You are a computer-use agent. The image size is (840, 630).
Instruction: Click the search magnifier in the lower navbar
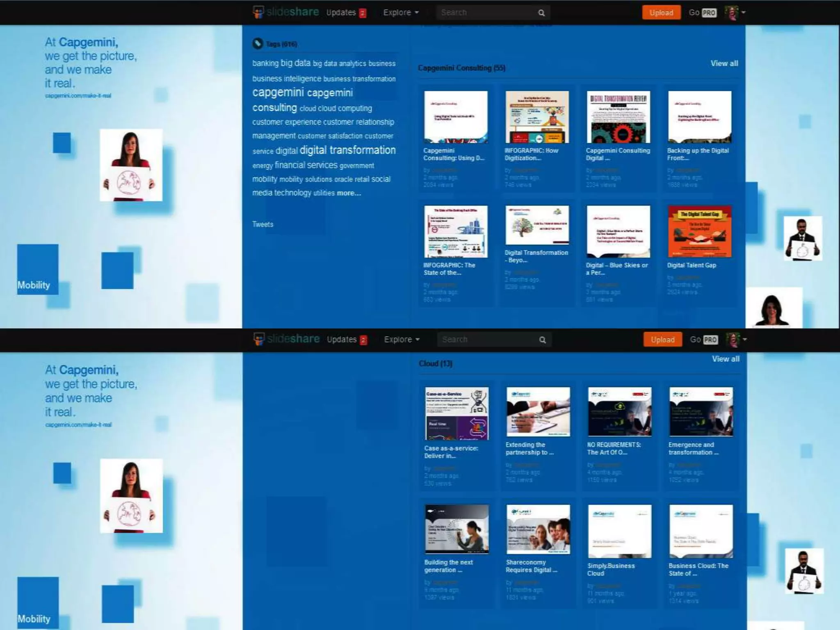click(543, 340)
